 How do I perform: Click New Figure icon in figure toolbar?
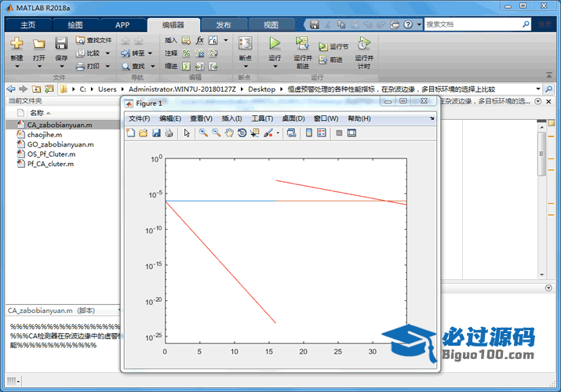[131, 133]
